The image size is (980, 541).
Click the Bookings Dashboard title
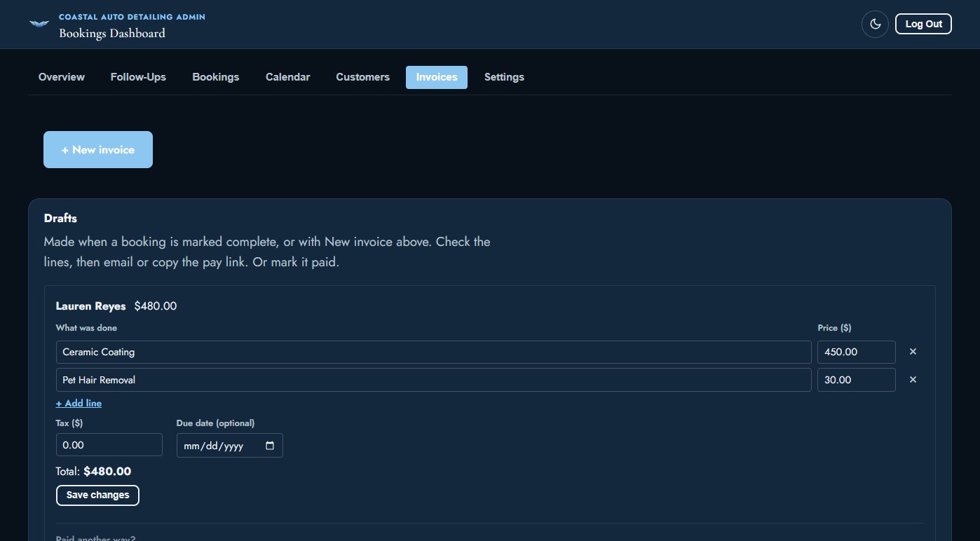pos(112,33)
